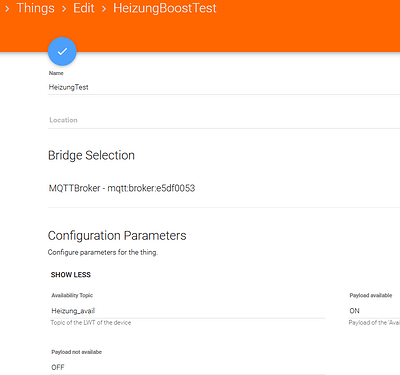Image resolution: width=400 pixels, height=375 pixels.
Task: Click the breadcrumb arrow before HeizungBoostTest
Action: point(104,9)
